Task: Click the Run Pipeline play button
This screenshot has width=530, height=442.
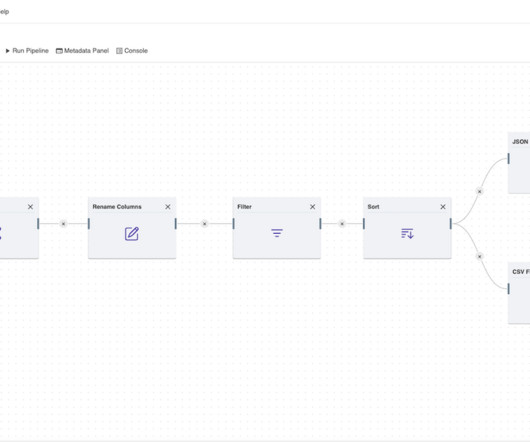Action: (x=27, y=51)
